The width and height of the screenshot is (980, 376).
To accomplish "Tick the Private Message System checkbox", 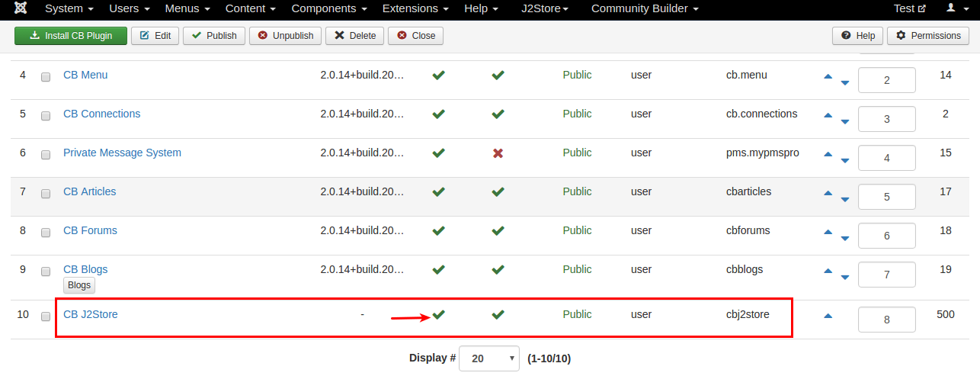I will (x=46, y=155).
